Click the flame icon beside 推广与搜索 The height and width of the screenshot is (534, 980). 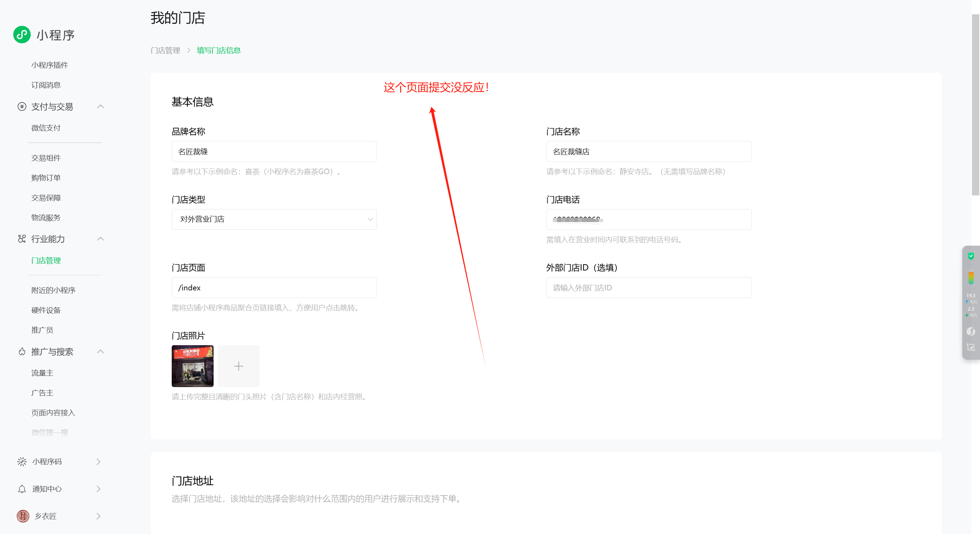click(x=22, y=351)
